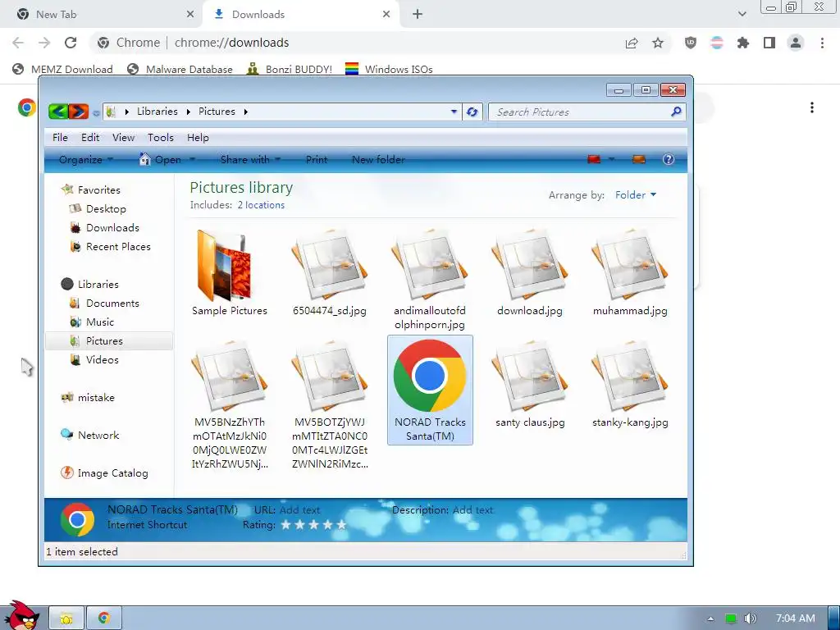Click the Print toolbar button
Image resolution: width=840 pixels, height=630 pixels.
click(x=316, y=160)
